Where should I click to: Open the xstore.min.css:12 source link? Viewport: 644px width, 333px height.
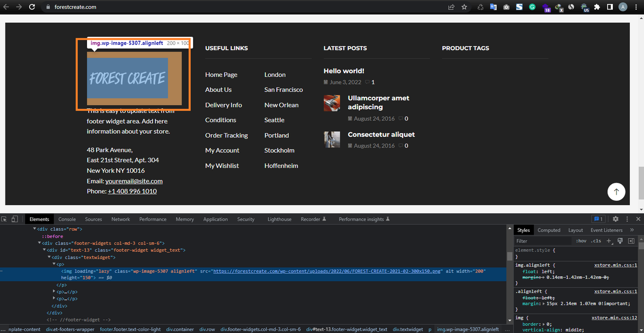click(614, 318)
